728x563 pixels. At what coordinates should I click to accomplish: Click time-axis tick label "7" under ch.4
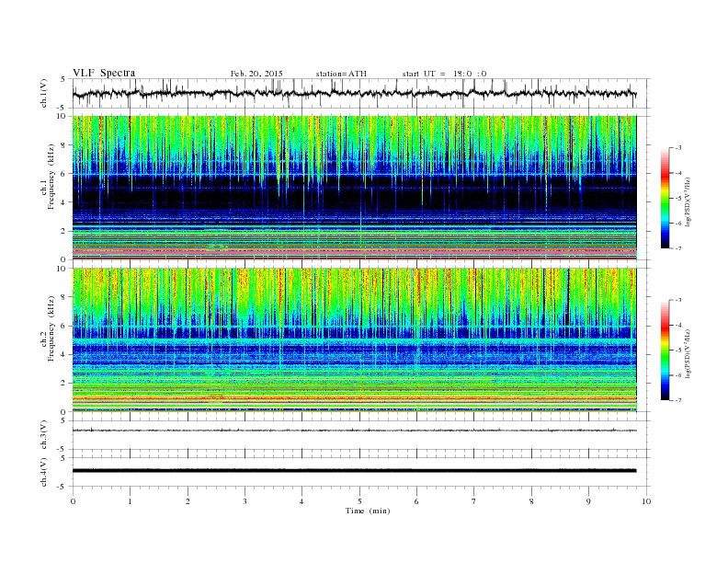pos(474,501)
